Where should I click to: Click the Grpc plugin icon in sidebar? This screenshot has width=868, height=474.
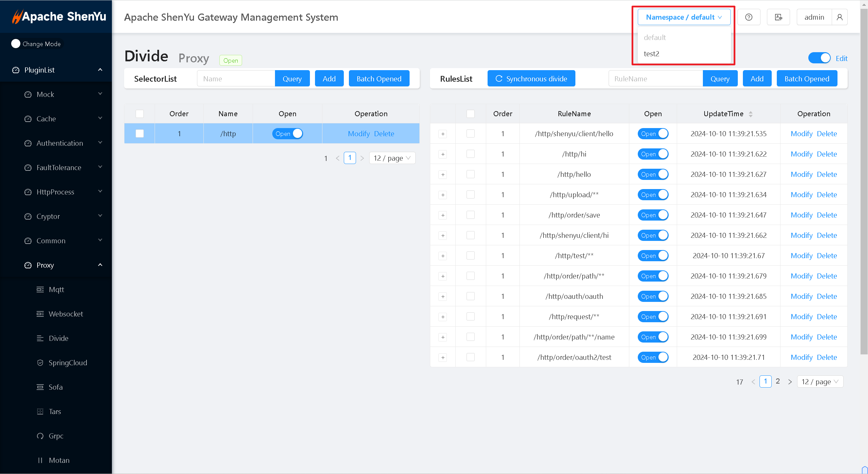[40, 436]
